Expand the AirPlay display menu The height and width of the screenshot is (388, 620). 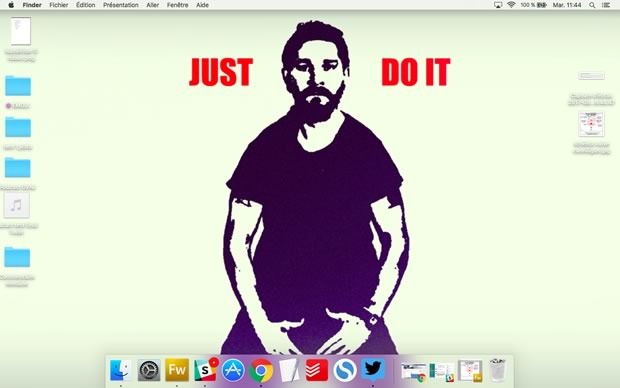(x=498, y=5)
